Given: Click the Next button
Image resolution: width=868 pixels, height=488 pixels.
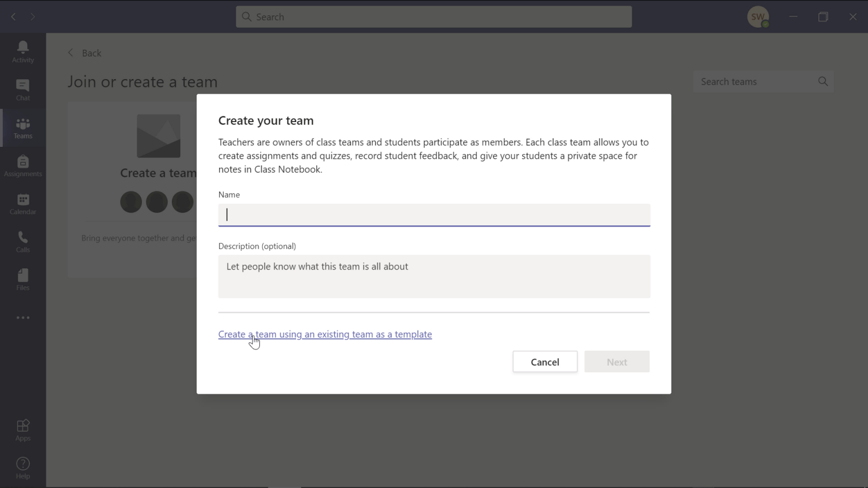Looking at the screenshot, I should [x=617, y=361].
